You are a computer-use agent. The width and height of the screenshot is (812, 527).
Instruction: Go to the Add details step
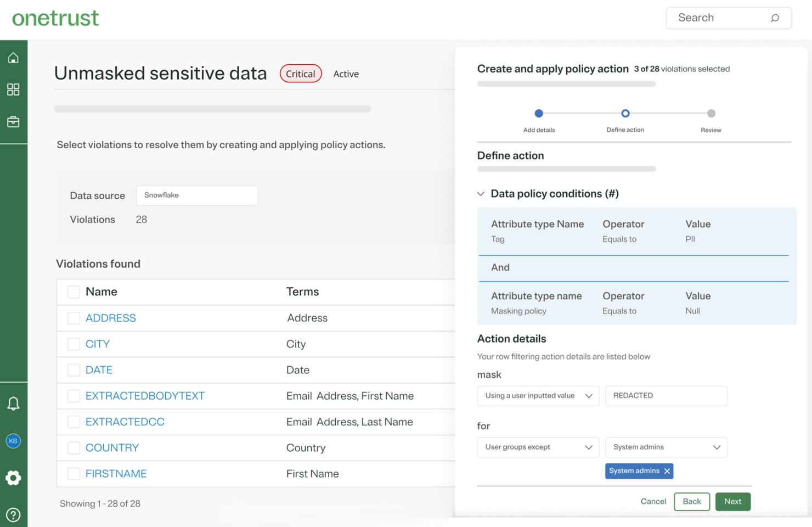(x=539, y=114)
